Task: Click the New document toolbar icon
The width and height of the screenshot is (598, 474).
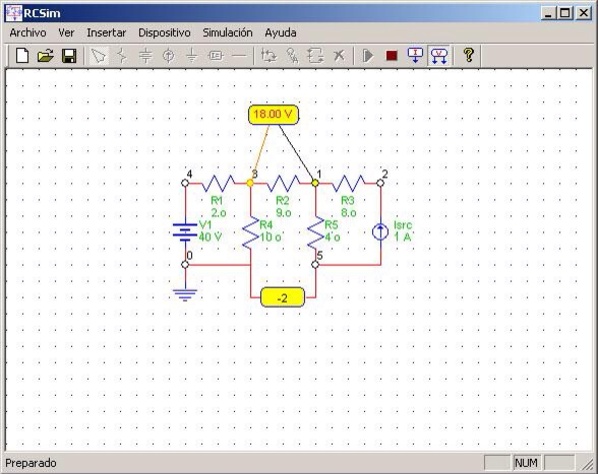Action: pyautogui.click(x=22, y=56)
